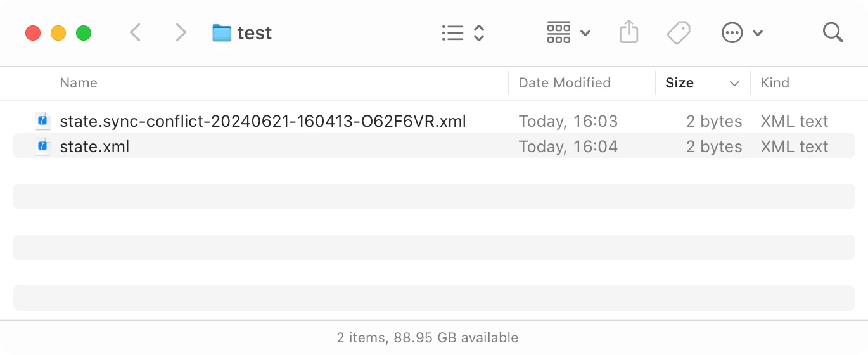Image resolution: width=868 pixels, height=355 pixels.
Task: Click the state.xml file icon
Action: coord(42,146)
